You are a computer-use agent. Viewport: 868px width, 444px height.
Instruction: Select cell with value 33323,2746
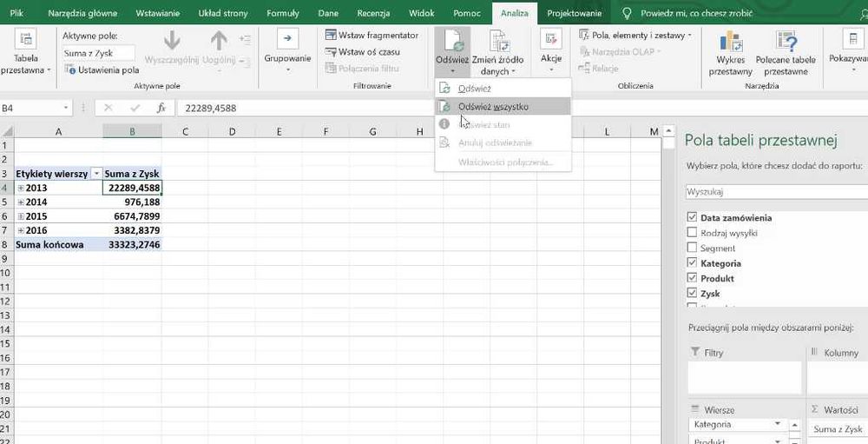pyautogui.click(x=132, y=244)
